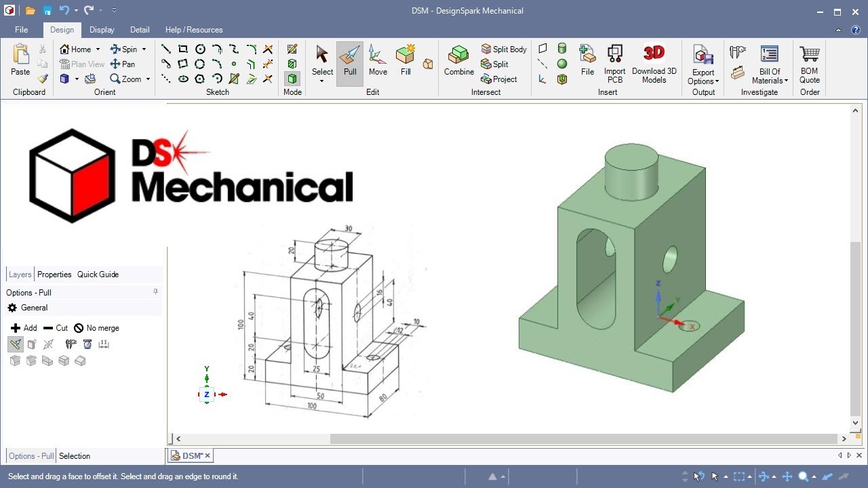Open the Quick Guide panel tab
The height and width of the screenshot is (488, 868).
[98, 274]
